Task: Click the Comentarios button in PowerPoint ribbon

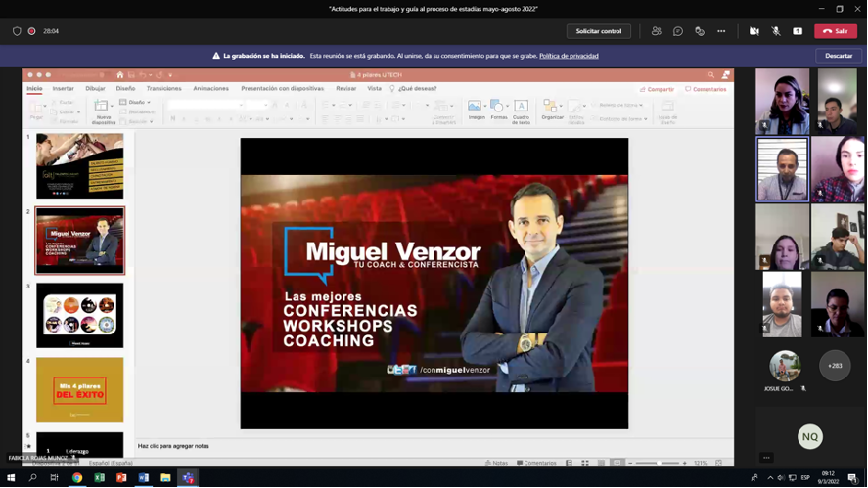Action: click(x=706, y=89)
